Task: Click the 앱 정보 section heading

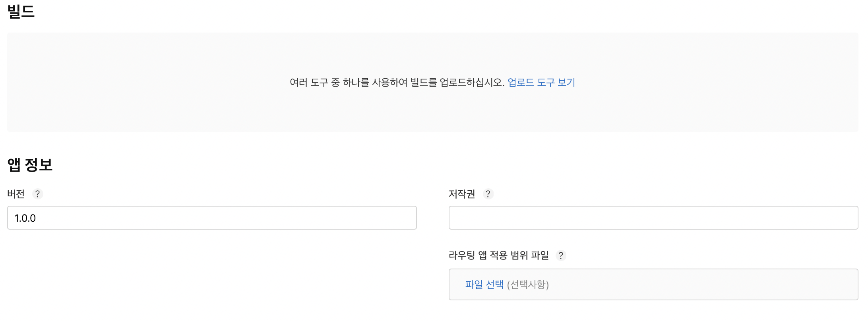Action: point(30,164)
